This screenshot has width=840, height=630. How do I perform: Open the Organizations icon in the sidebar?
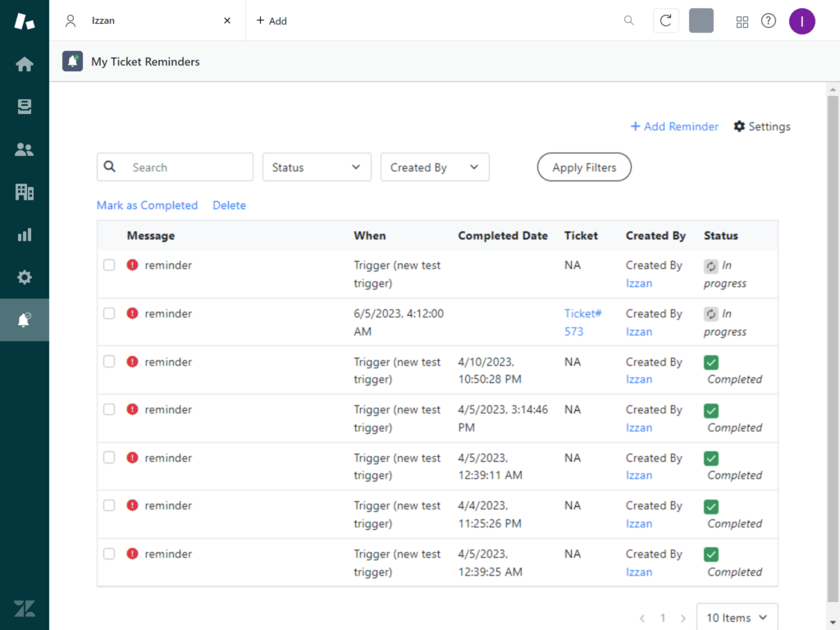coord(25,191)
